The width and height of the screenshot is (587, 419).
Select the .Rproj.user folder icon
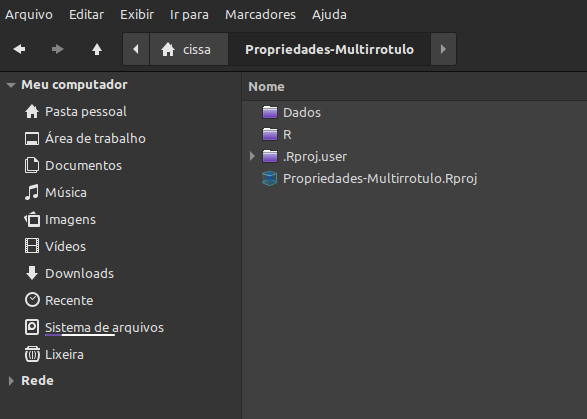tap(270, 157)
